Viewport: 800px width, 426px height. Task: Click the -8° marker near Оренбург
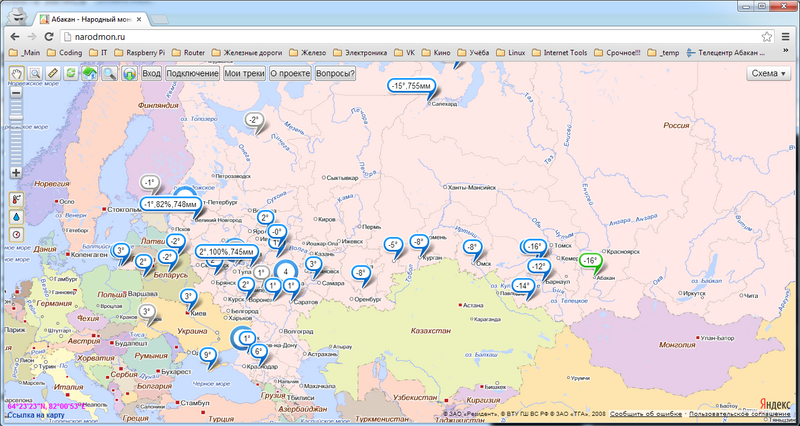point(360,273)
